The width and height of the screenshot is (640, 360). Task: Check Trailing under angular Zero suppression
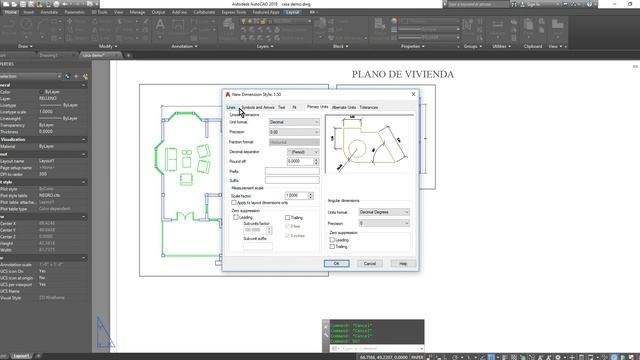[332, 247]
